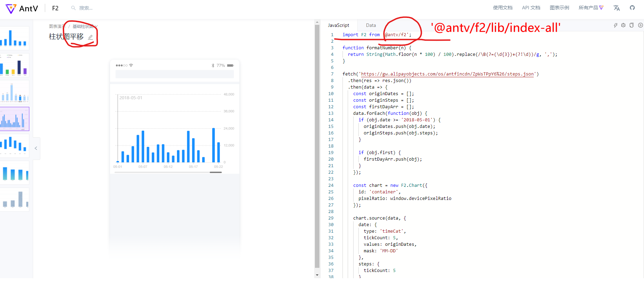Screen dimensions: 644x293
Task: Expand the 所有产品 all-products dropdown
Action: (x=591, y=8)
